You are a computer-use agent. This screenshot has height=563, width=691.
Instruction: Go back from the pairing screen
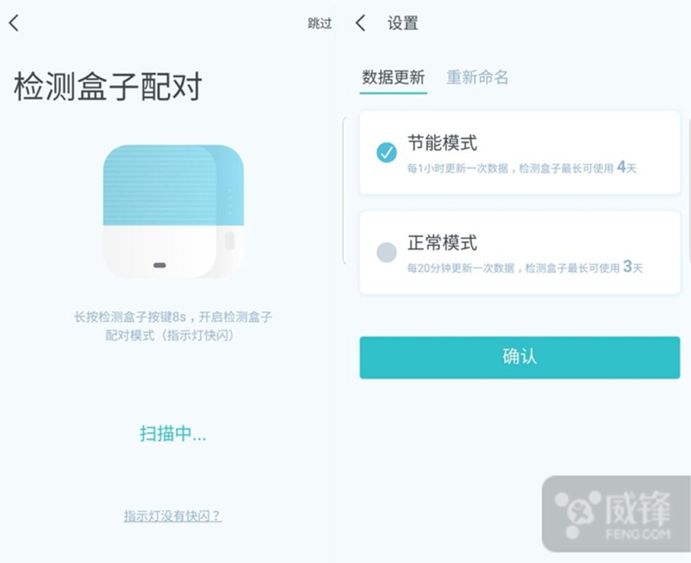14,23
